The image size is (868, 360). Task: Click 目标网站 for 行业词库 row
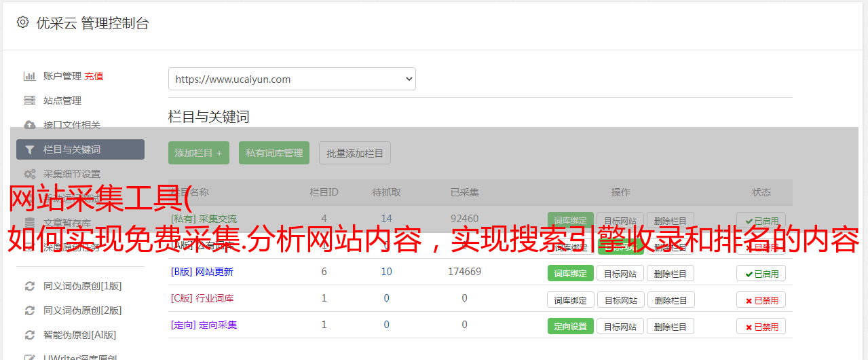pos(620,300)
